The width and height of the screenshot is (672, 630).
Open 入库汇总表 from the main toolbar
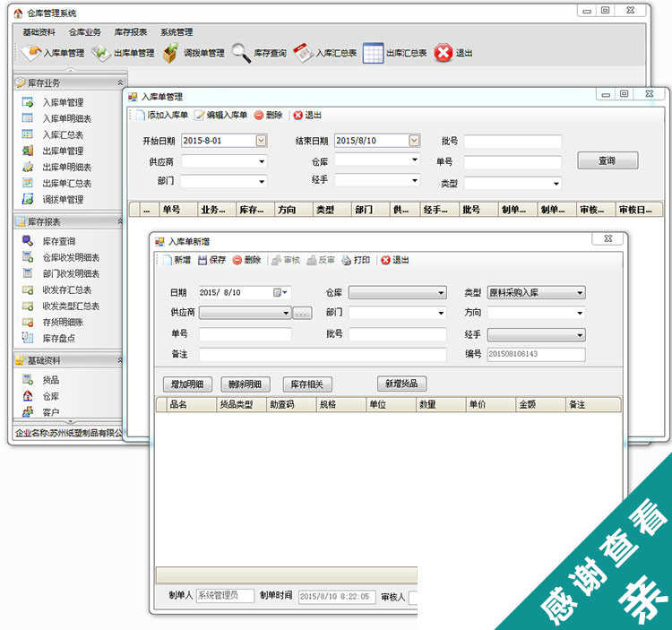pyautogui.click(x=325, y=53)
